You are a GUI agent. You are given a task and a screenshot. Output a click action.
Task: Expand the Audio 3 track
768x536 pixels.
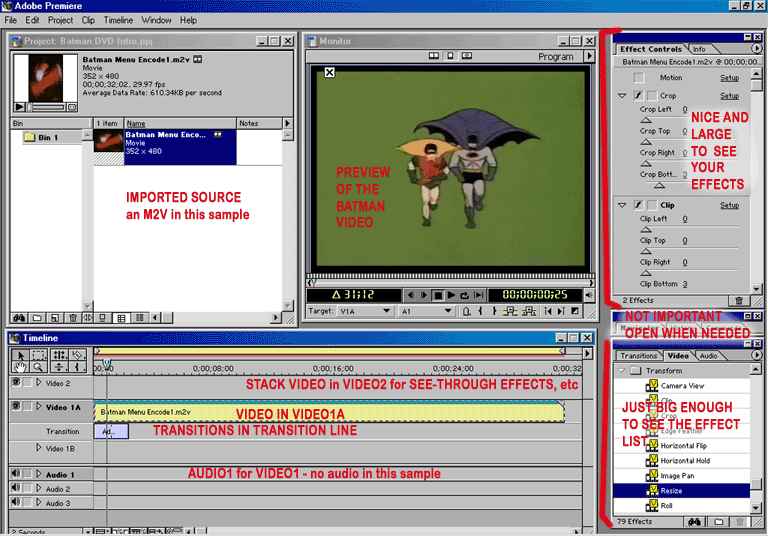[39, 502]
